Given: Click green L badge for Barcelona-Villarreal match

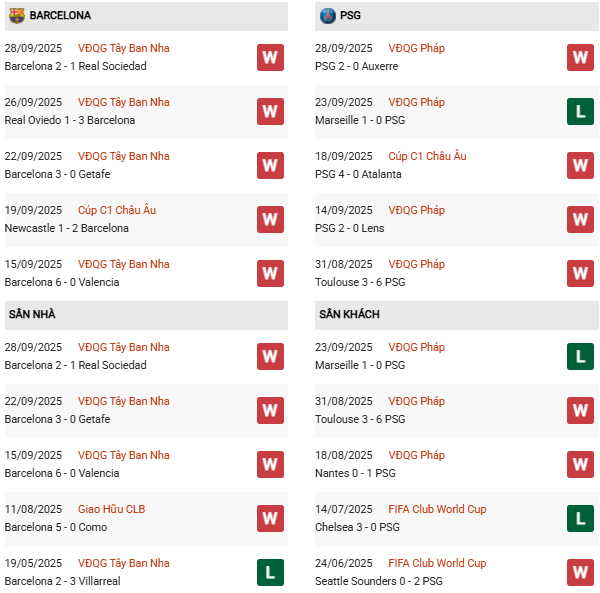Looking at the screenshot, I should (x=270, y=572).
